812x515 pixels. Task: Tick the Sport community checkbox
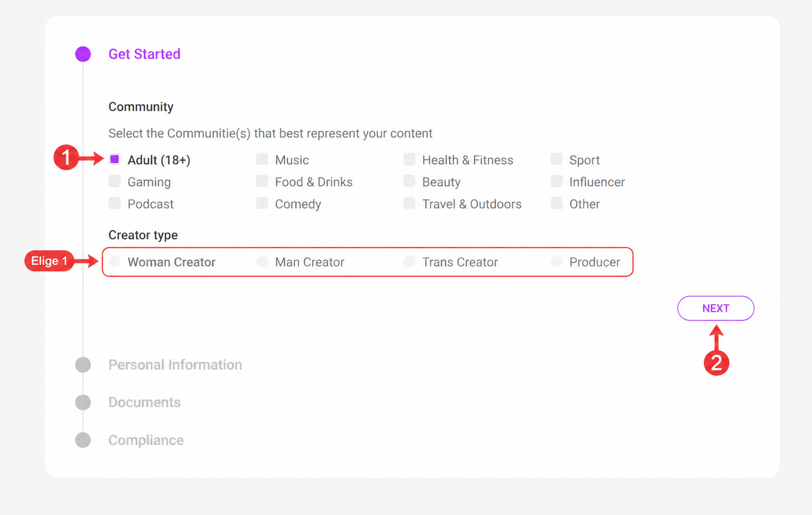tap(556, 159)
